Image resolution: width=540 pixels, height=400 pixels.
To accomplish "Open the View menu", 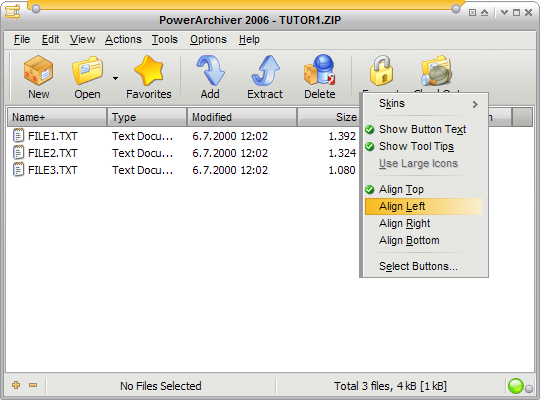I will [82, 39].
